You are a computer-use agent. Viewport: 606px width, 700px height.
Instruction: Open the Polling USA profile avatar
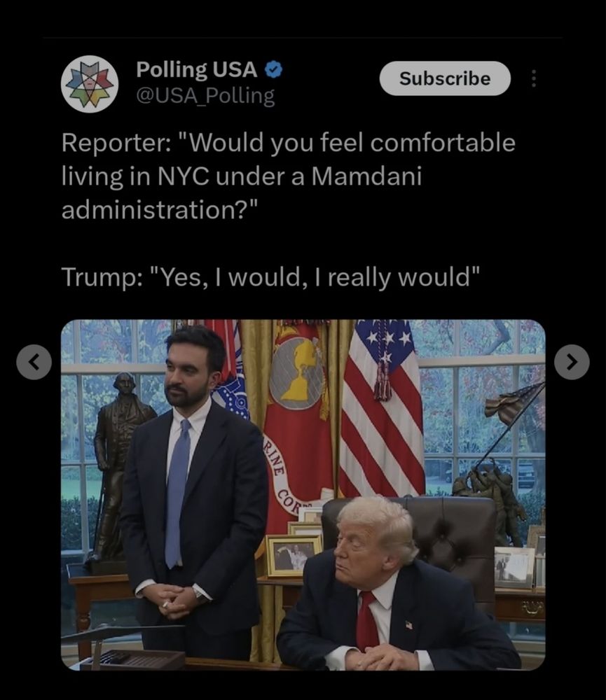(x=90, y=84)
